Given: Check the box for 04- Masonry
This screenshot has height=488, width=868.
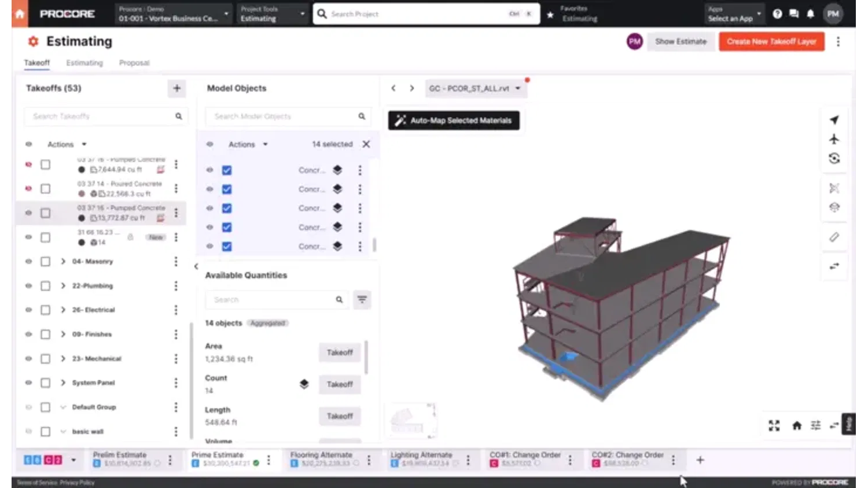Looking at the screenshot, I should click(46, 262).
